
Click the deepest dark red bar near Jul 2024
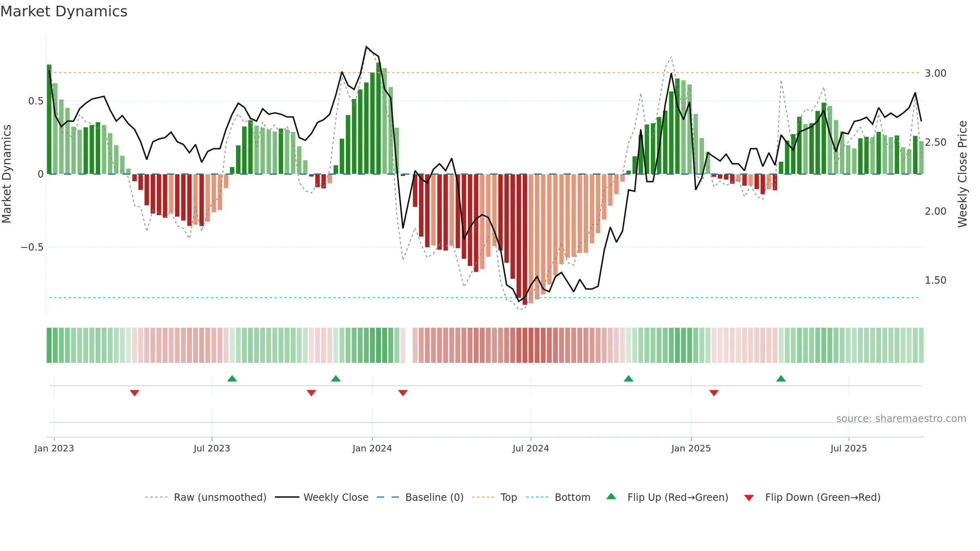tap(525, 239)
